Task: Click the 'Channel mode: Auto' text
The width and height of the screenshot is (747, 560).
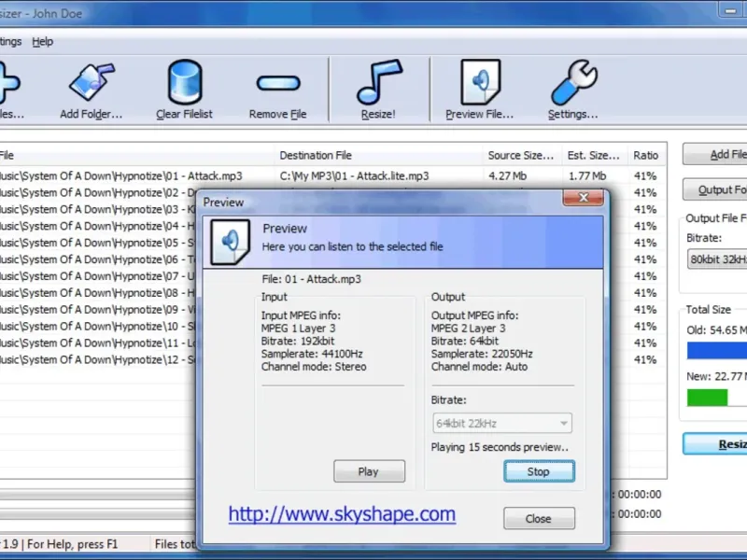Action: 479,367
